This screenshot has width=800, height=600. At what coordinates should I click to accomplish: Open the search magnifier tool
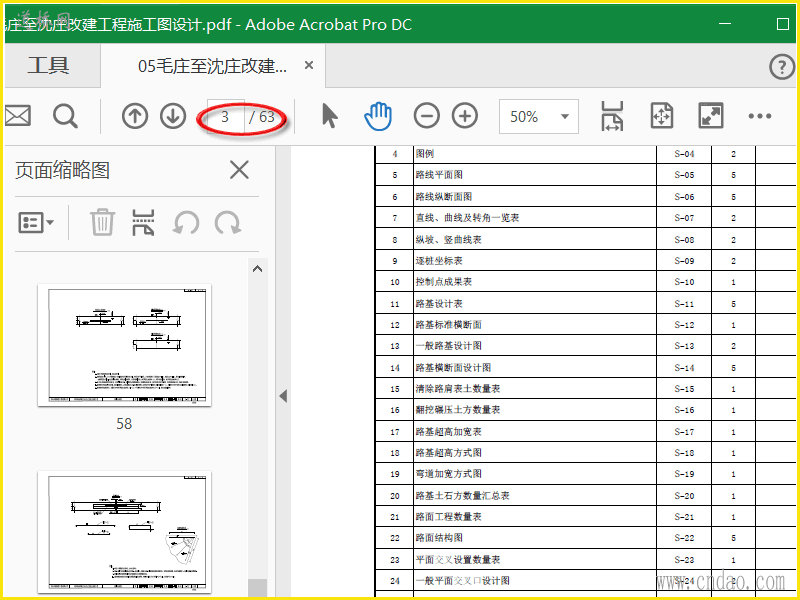point(65,116)
